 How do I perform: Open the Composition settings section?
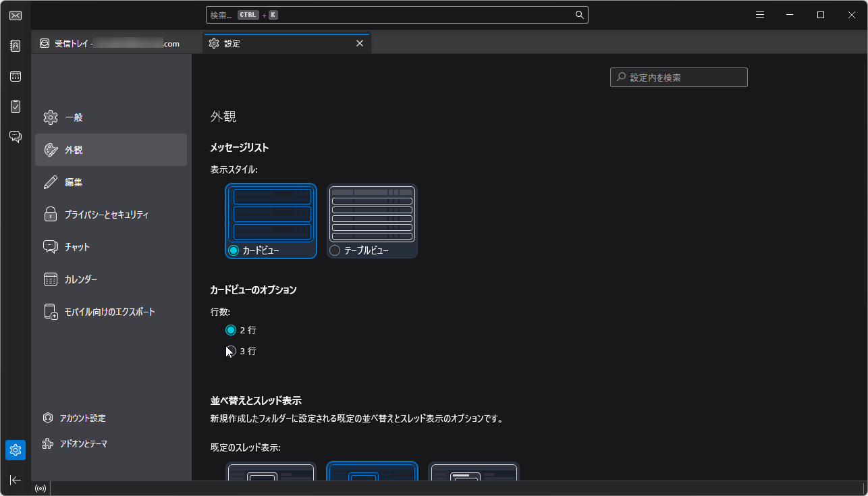pyautogui.click(x=73, y=182)
